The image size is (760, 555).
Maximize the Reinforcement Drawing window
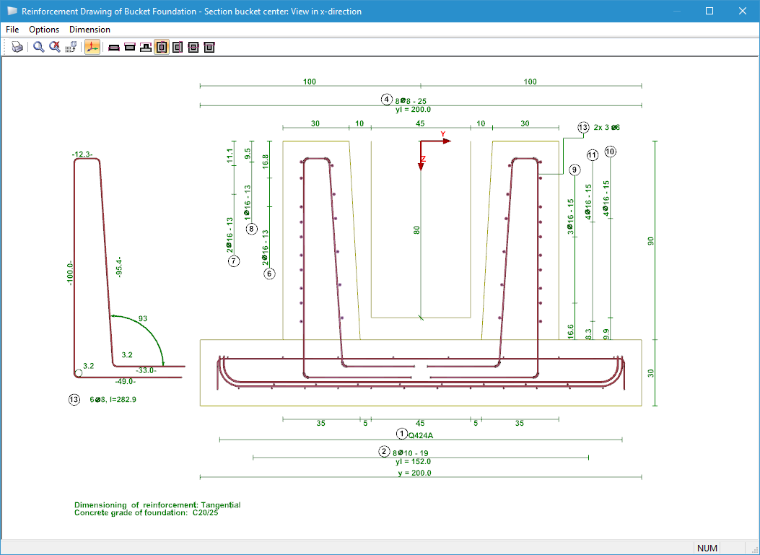[x=710, y=11]
